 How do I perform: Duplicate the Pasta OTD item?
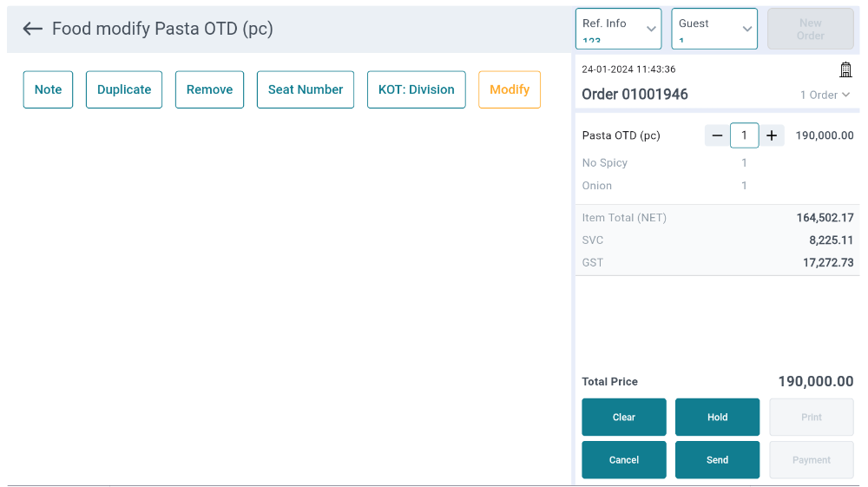(124, 89)
